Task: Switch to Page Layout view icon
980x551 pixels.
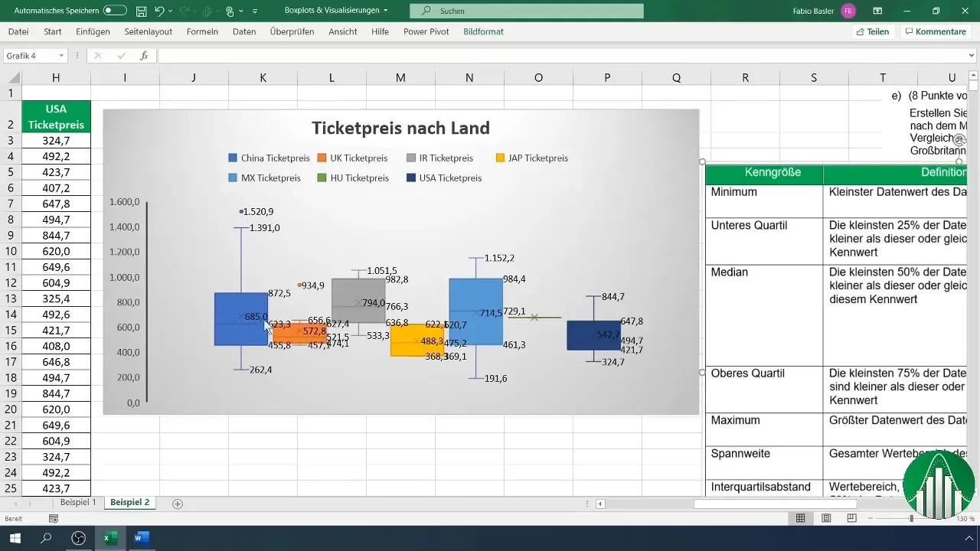Action: click(x=826, y=519)
